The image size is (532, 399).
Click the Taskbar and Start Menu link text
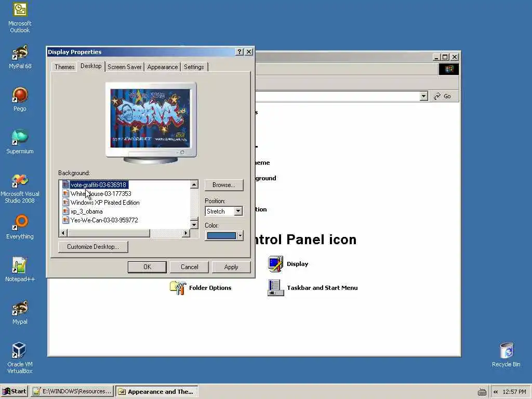(x=322, y=288)
